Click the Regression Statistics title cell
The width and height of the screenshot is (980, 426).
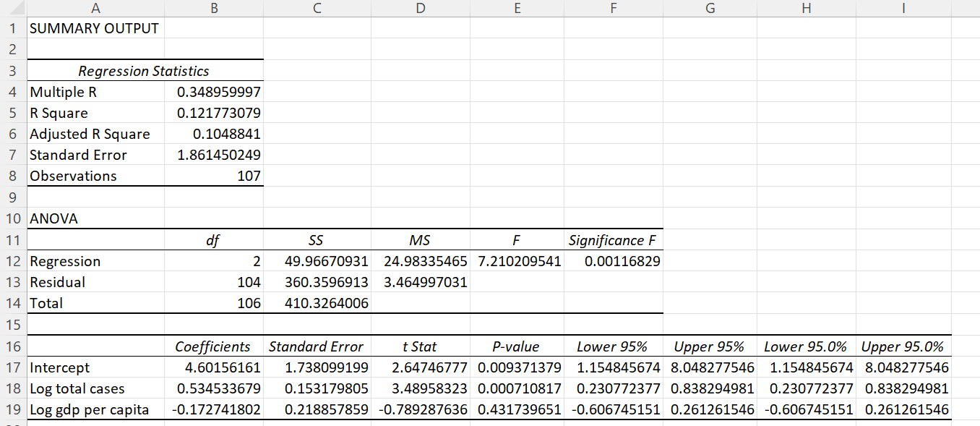(x=145, y=70)
